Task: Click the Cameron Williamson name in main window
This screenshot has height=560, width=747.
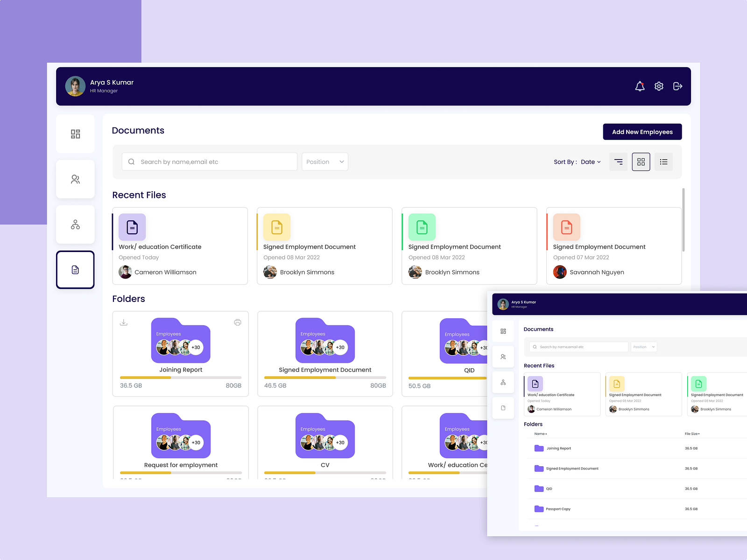Action: pyautogui.click(x=165, y=272)
